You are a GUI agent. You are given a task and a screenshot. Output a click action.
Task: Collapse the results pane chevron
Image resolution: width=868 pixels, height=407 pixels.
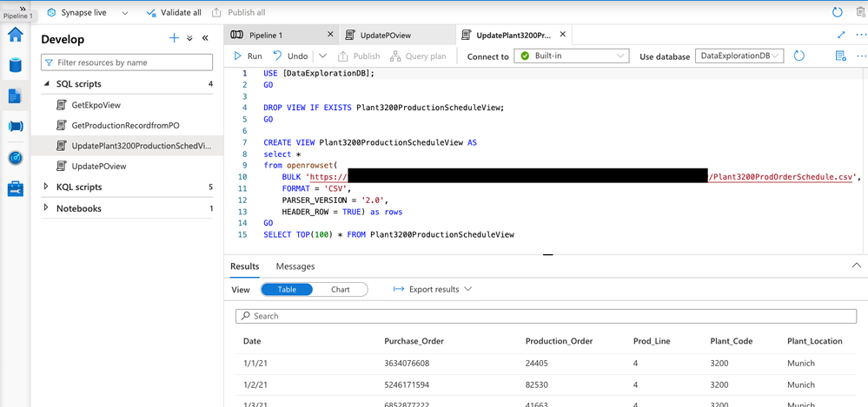pos(856,266)
